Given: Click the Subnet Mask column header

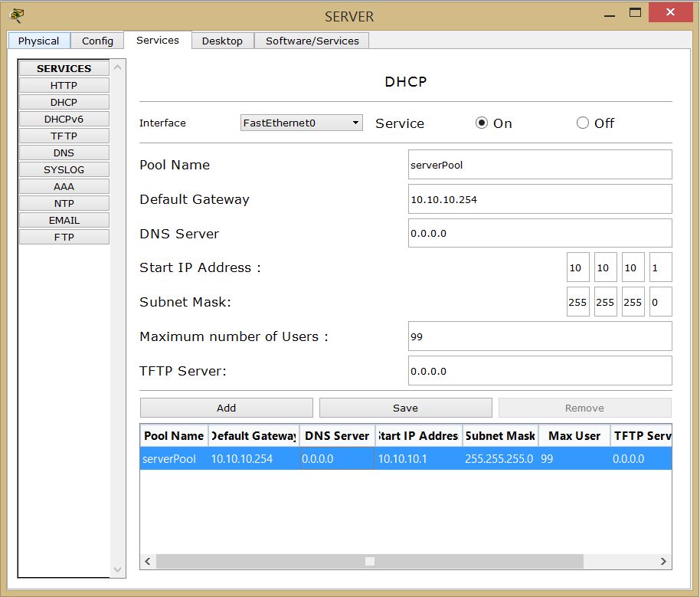Looking at the screenshot, I should [500, 435].
